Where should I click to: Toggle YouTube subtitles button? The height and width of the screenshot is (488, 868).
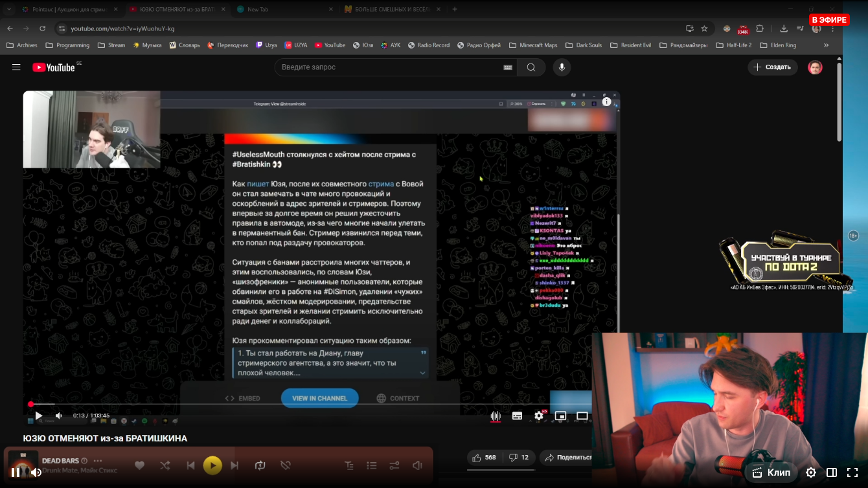pyautogui.click(x=517, y=416)
